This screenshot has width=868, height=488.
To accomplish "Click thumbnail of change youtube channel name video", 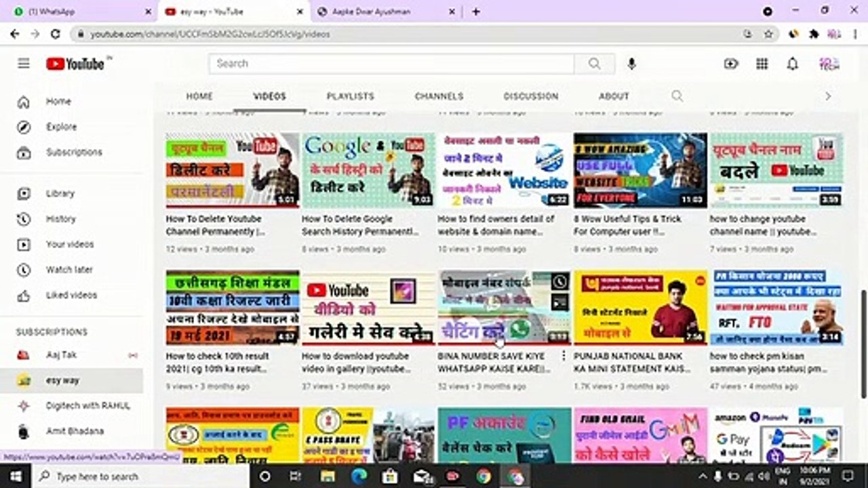I will [776, 170].
